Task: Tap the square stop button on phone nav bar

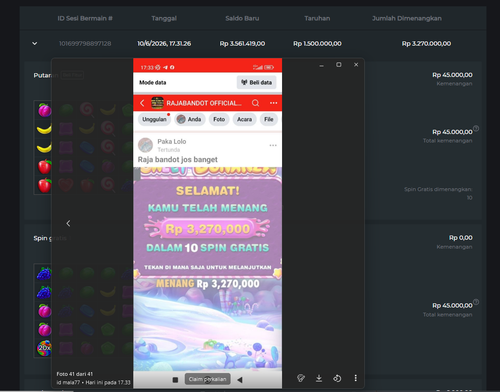Action: (175, 380)
